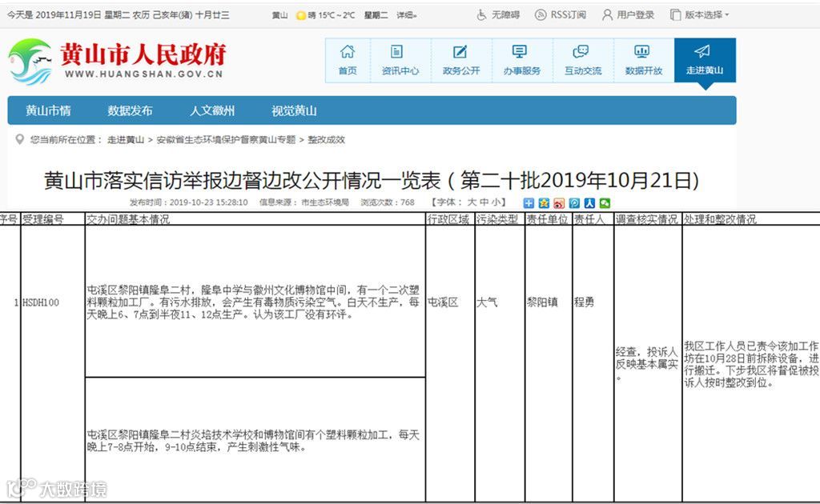Click the HSDH100 cell
The image size is (820, 504).
(x=41, y=302)
